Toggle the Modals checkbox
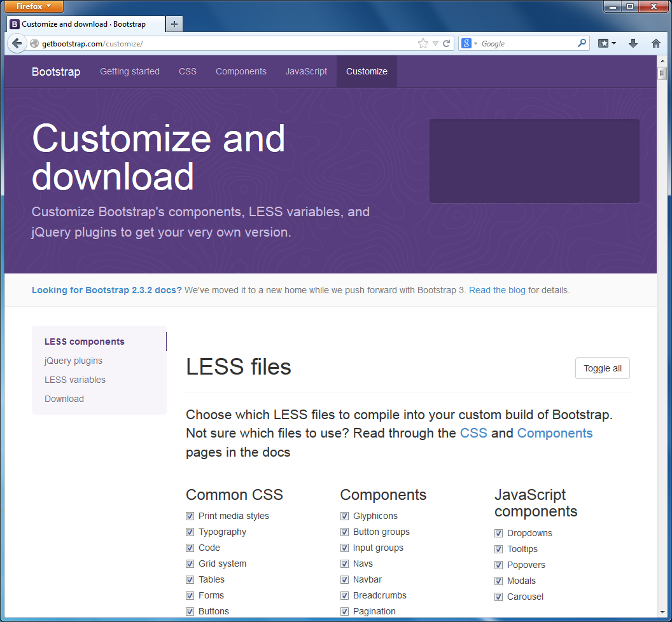672x622 pixels. click(498, 581)
